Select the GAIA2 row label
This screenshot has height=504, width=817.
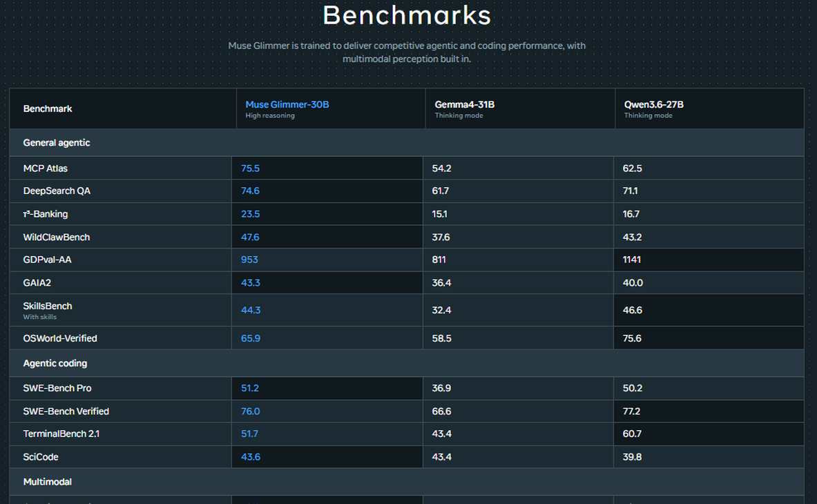pyautogui.click(x=37, y=282)
